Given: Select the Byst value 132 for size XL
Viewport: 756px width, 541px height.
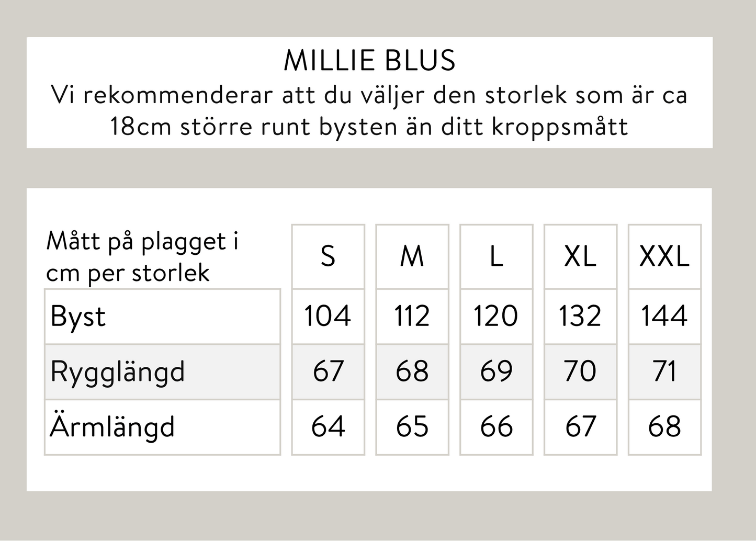Looking at the screenshot, I should click(x=580, y=317).
